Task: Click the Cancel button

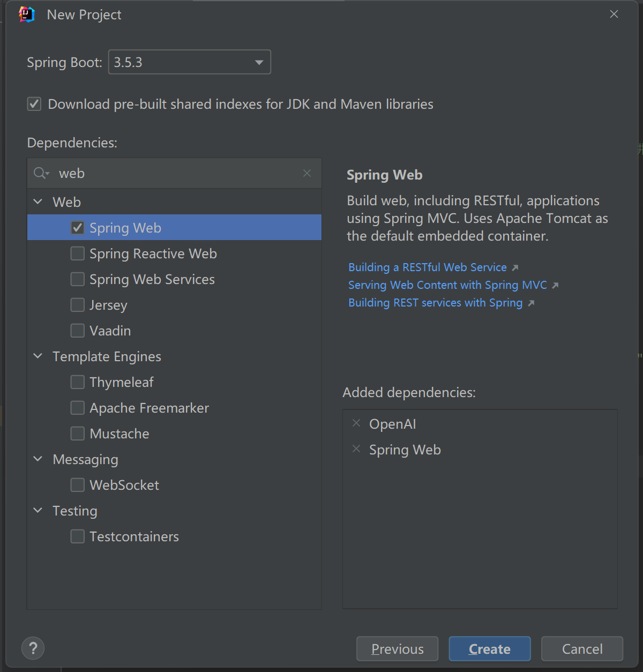Action: click(x=582, y=649)
